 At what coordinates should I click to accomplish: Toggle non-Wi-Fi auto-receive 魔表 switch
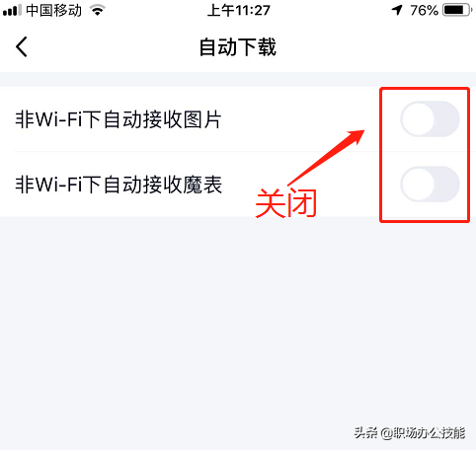coord(430,185)
